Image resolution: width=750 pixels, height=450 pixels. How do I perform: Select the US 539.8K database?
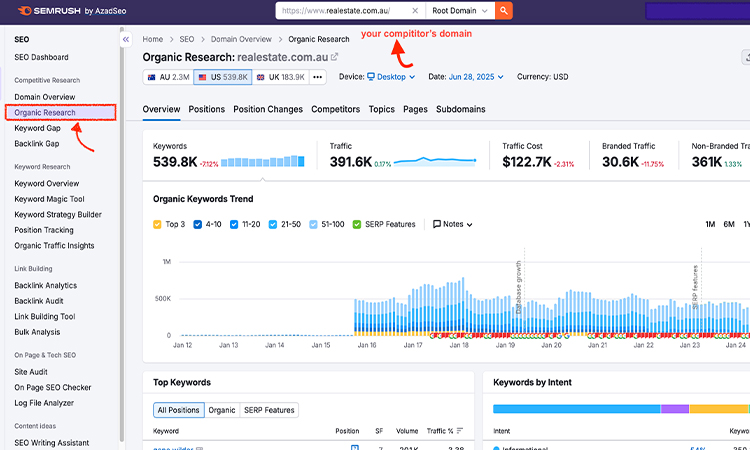[223, 77]
